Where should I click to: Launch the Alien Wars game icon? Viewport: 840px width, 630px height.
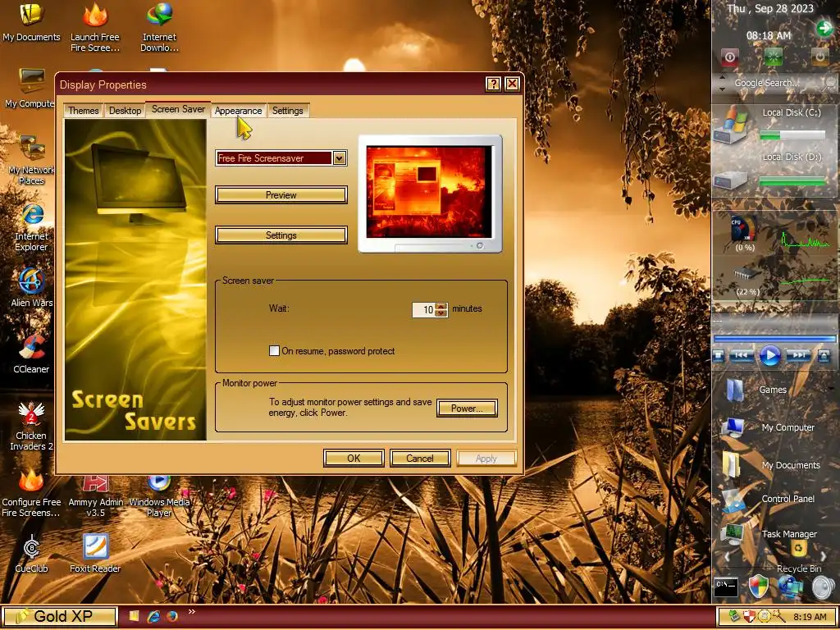point(31,288)
